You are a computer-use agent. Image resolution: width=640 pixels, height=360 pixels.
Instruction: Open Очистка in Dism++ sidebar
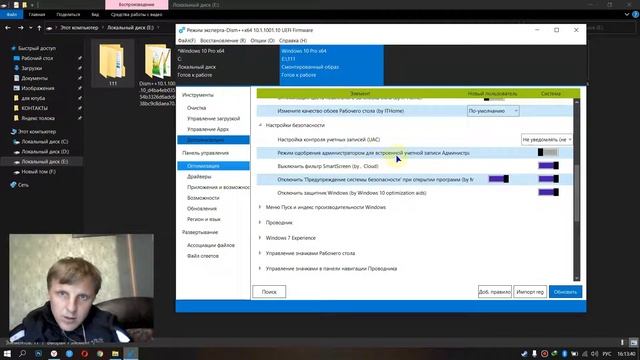click(x=196, y=108)
